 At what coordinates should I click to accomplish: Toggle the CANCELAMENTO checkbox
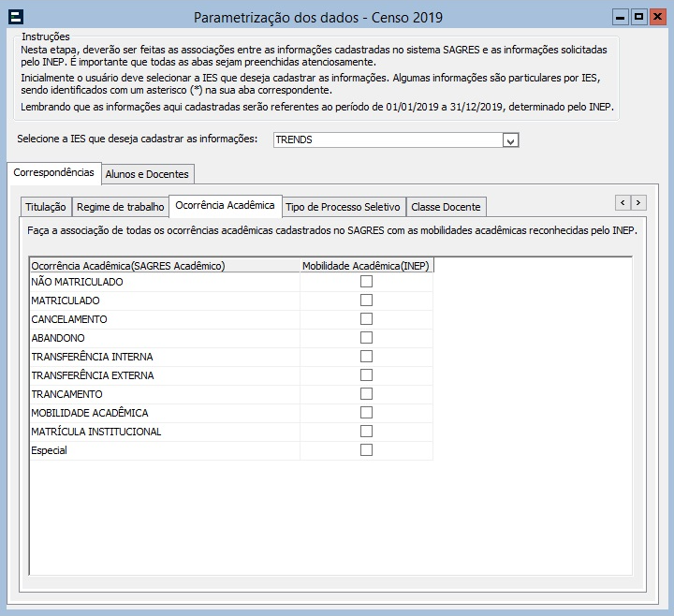pyautogui.click(x=366, y=319)
